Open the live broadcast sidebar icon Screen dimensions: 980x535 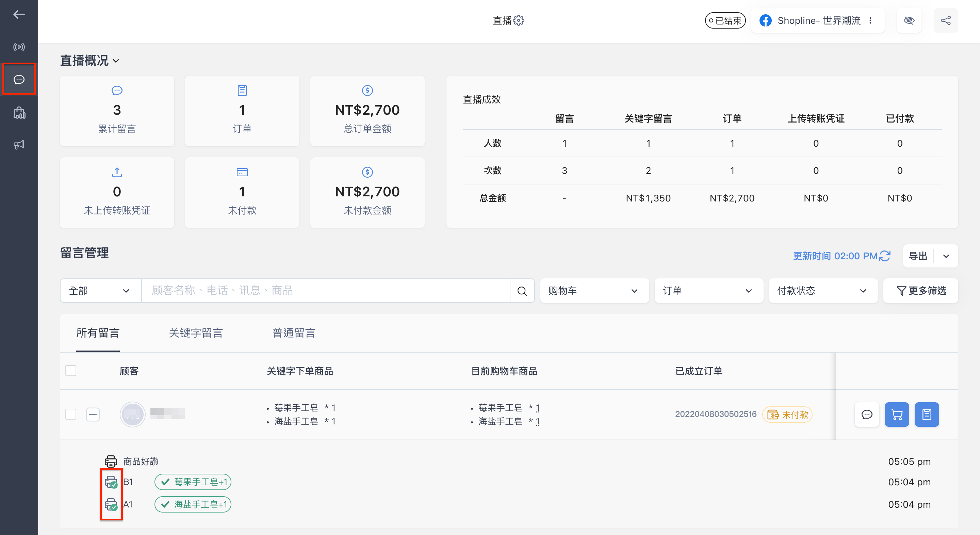[19, 47]
